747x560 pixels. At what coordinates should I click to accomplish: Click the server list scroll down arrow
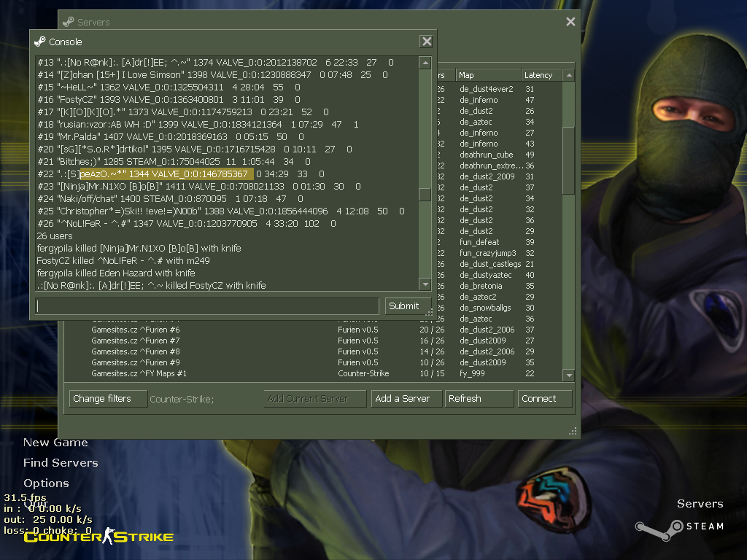[569, 375]
